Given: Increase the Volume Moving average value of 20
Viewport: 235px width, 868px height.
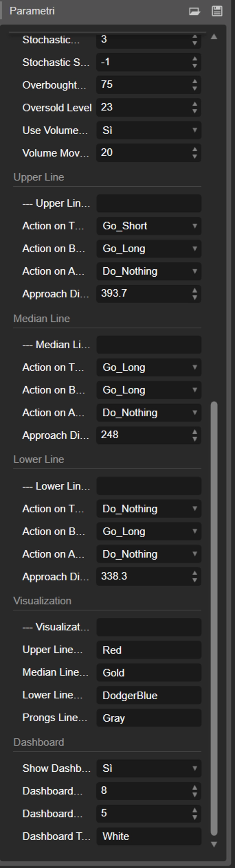Looking at the screenshot, I should [x=195, y=150].
